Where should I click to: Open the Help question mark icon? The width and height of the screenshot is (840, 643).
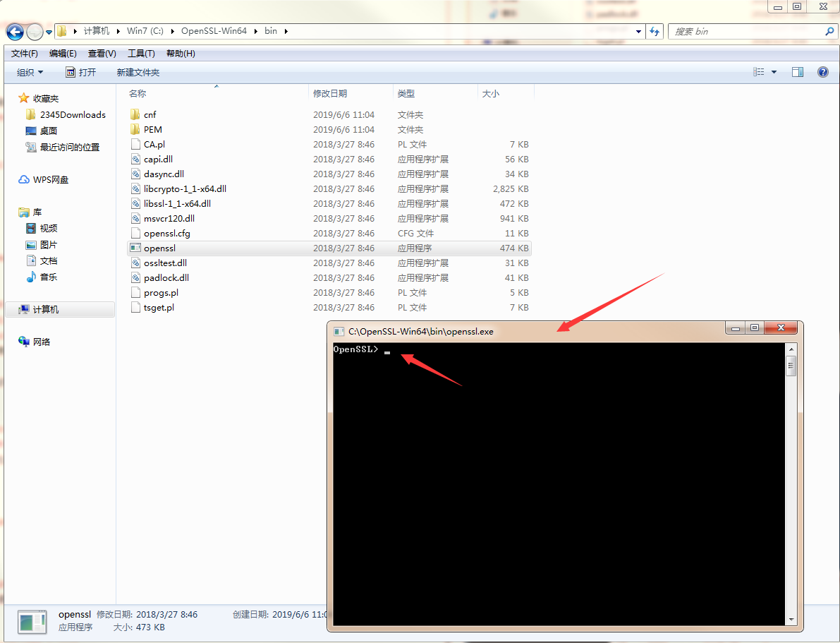pyautogui.click(x=822, y=72)
